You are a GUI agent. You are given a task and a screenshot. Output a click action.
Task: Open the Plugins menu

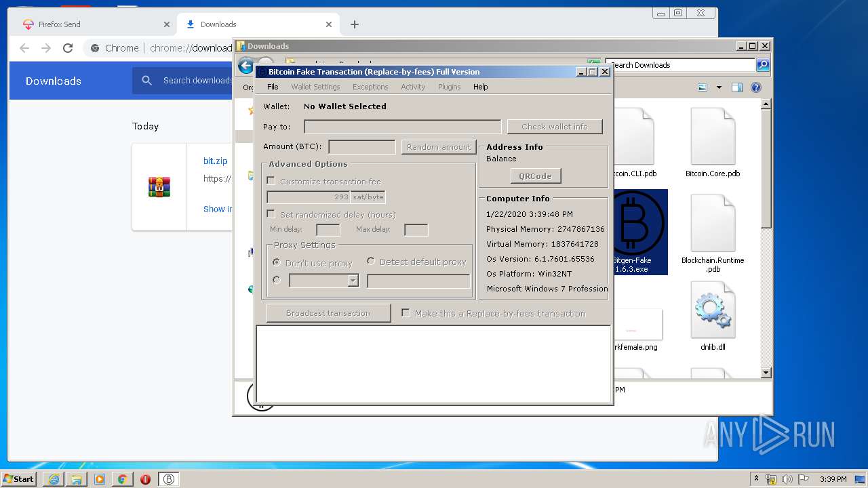pos(449,87)
